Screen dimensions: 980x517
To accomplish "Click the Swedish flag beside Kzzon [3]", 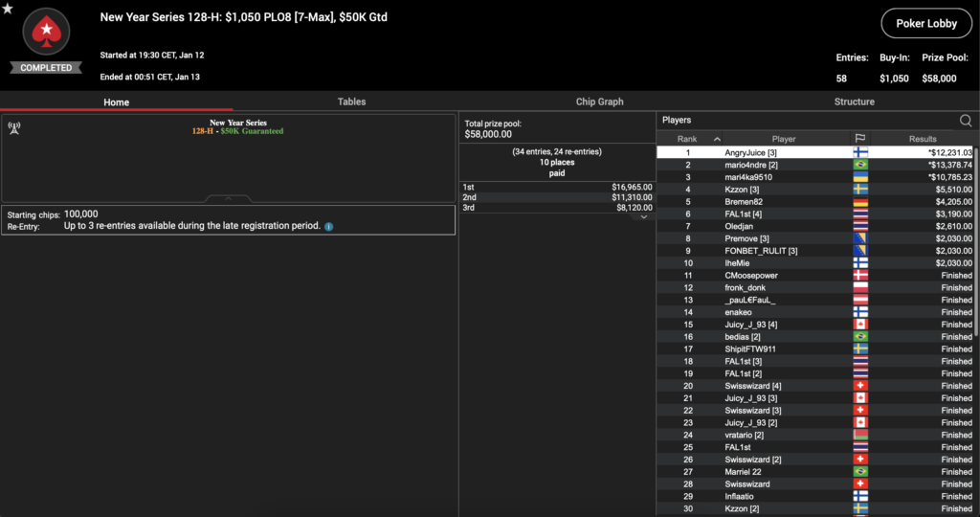I will (860, 190).
